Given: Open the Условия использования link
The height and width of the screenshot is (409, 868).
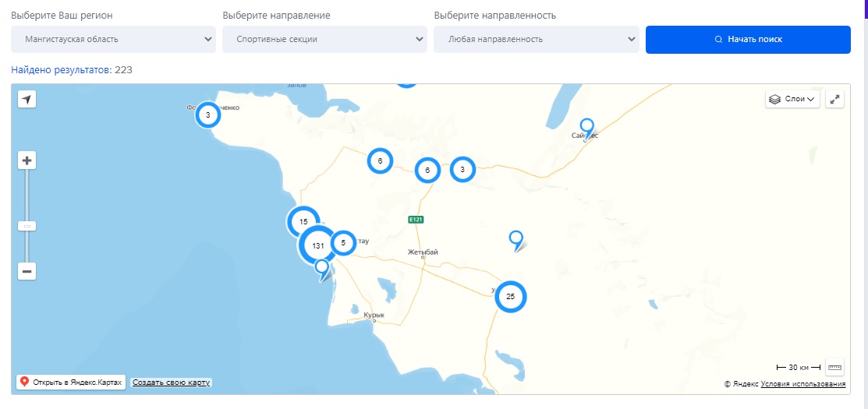Looking at the screenshot, I should pyautogui.click(x=802, y=384).
